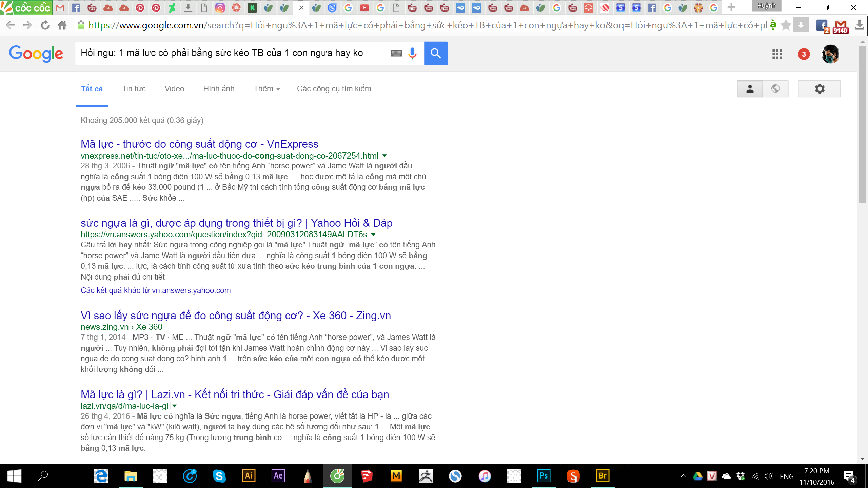868x488 pixels.
Task: Expand the VnExpress result URL arrow
Action: pos(384,156)
